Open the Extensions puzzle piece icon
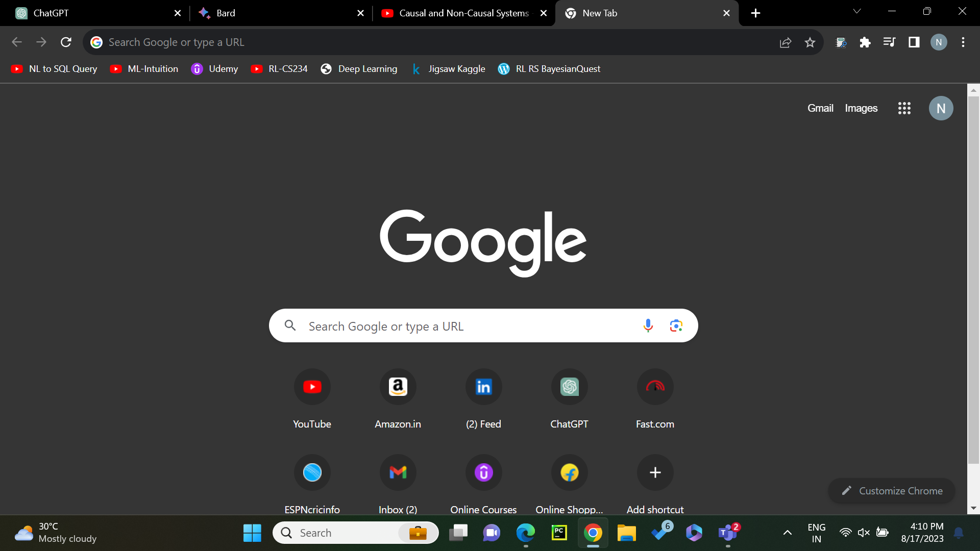Screen dimensions: 980x551 pos(865,42)
